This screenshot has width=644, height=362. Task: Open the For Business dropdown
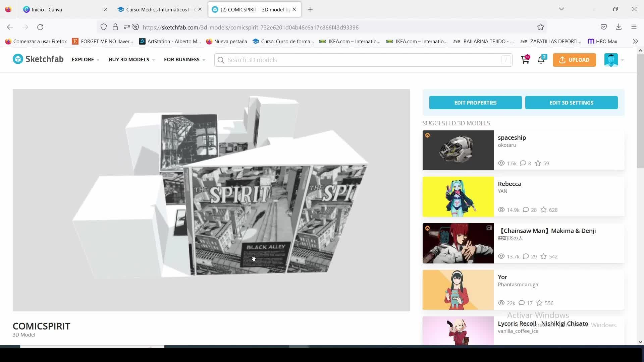(184, 60)
